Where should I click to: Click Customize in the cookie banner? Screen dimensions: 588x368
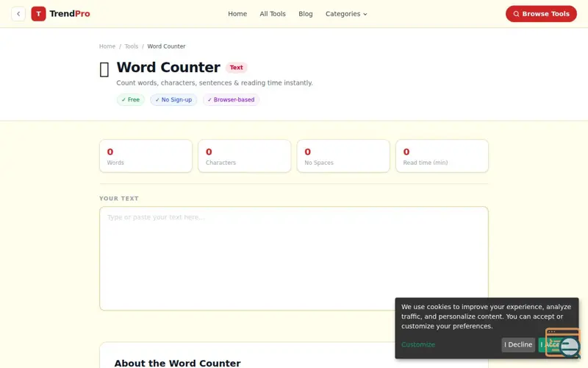point(418,344)
